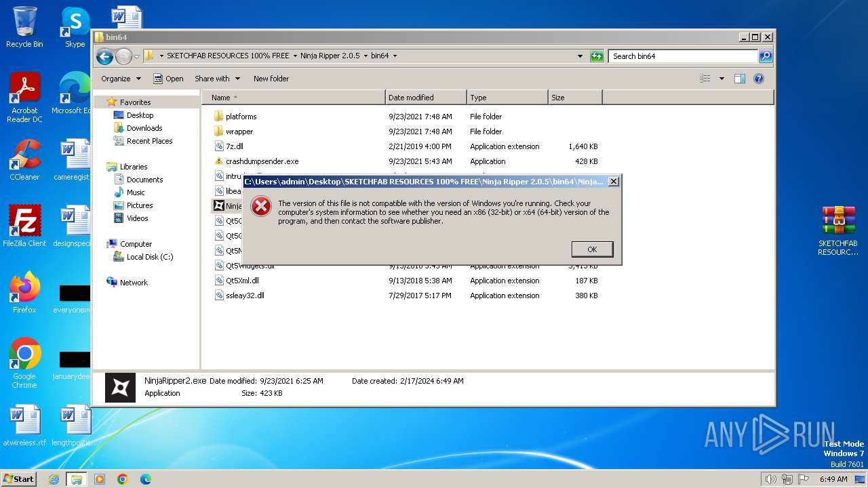Select Libraries in the navigation pane

point(134,167)
